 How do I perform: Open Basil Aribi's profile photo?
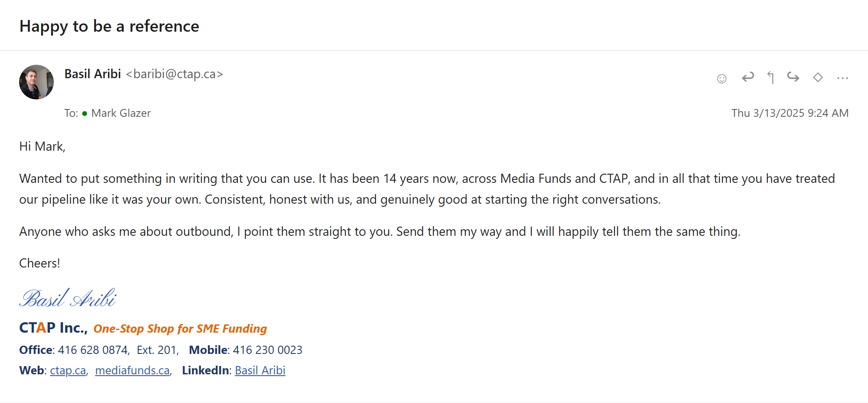click(x=36, y=82)
